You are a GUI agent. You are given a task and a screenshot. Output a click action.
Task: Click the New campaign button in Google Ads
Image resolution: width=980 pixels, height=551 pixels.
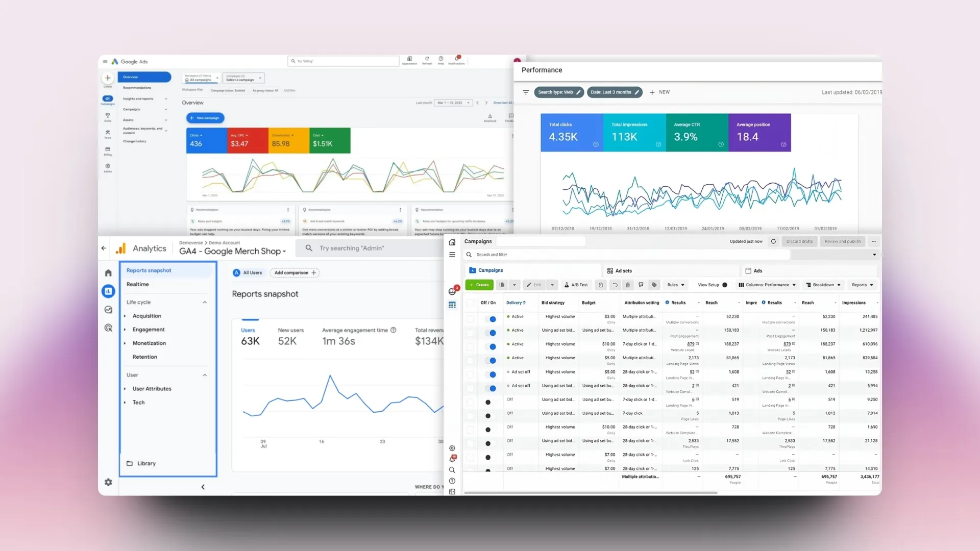[x=205, y=118]
